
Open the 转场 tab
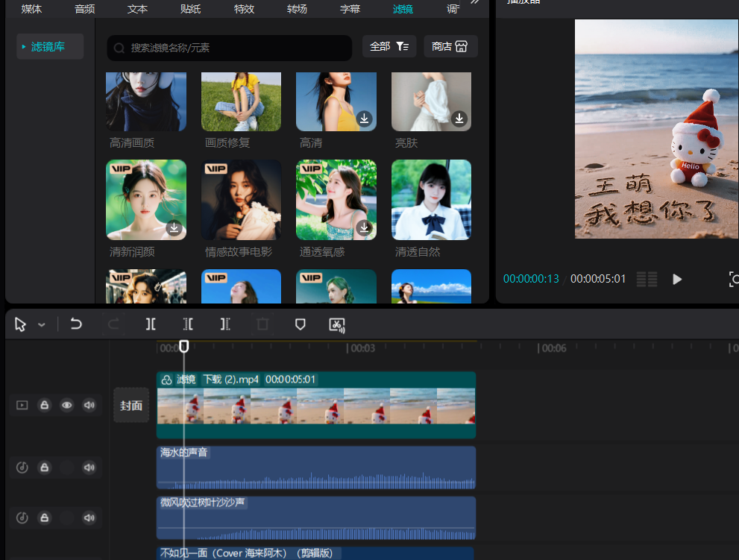point(297,8)
